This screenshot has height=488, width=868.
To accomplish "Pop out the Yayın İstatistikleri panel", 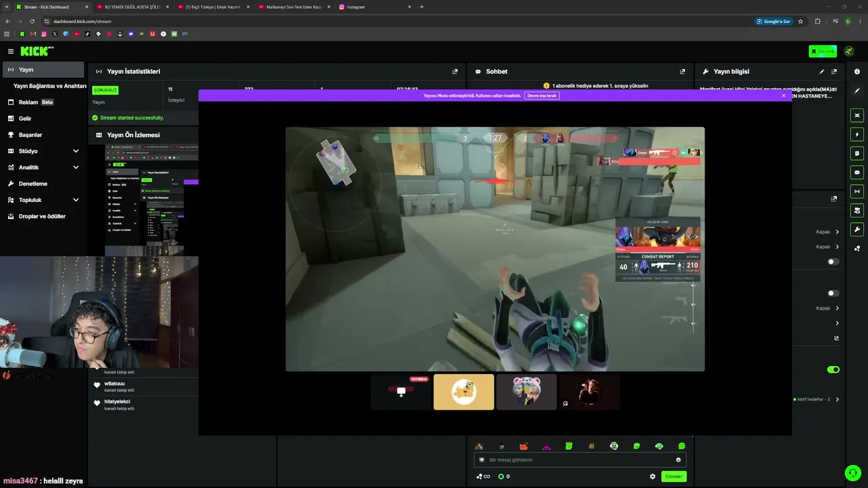I will tap(455, 71).
